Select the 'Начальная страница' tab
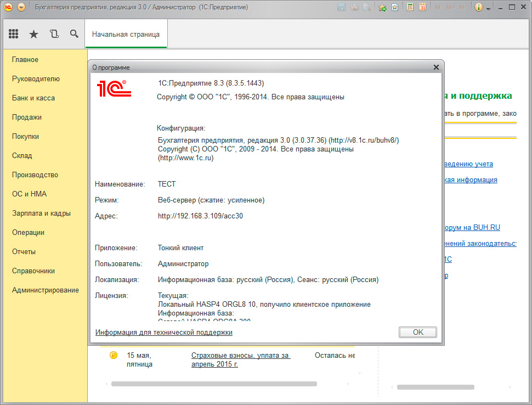The height and width of the screenshot is (405, 532). [126, 34]
